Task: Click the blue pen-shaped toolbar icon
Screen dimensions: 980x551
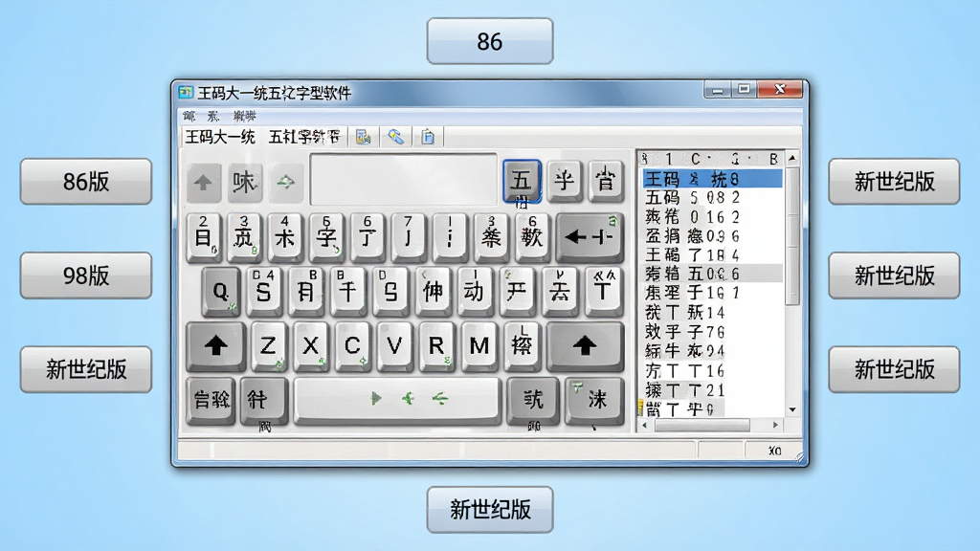Action: tap(395, 137)
